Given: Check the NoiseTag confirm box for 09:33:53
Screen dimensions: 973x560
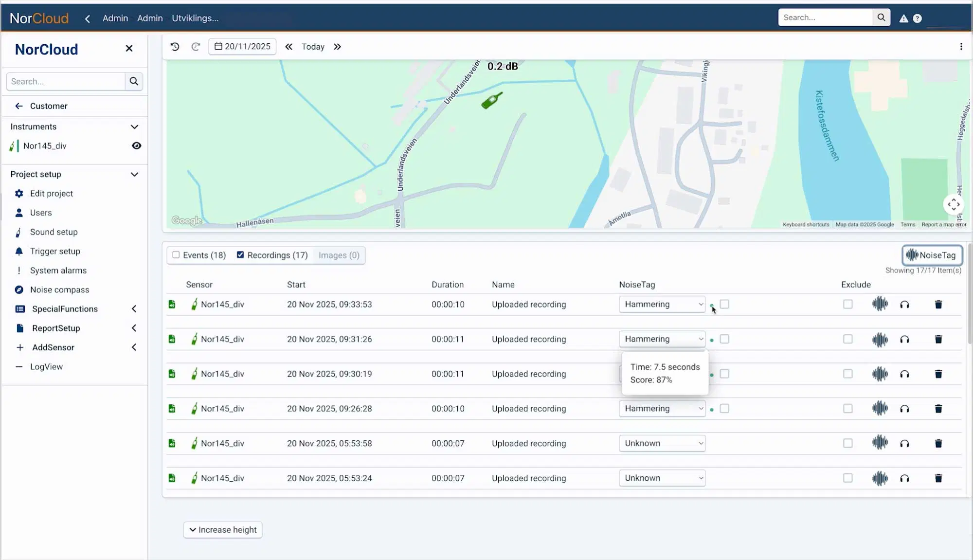Looking at the screenshot, I should point(724,304).
